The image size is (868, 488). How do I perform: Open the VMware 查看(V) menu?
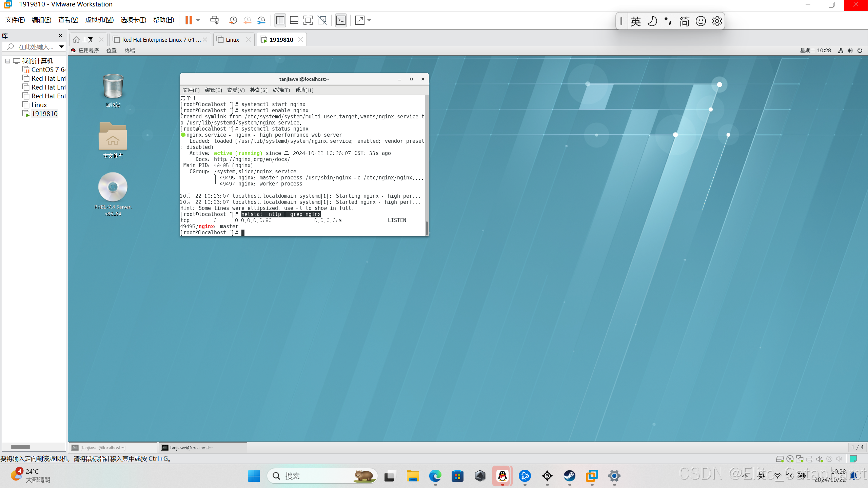pos(68,20)
